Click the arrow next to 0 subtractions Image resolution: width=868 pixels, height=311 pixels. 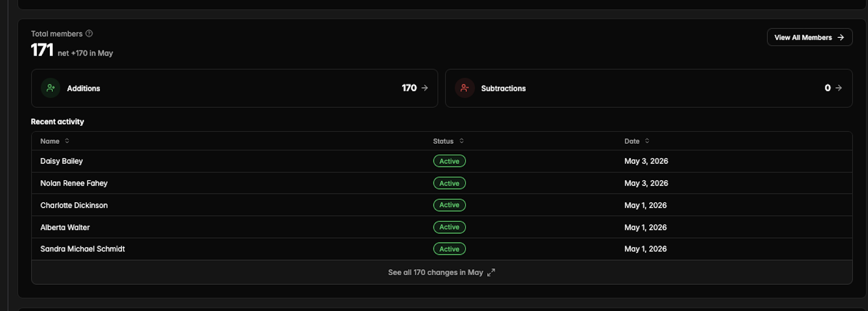point(839,88)
